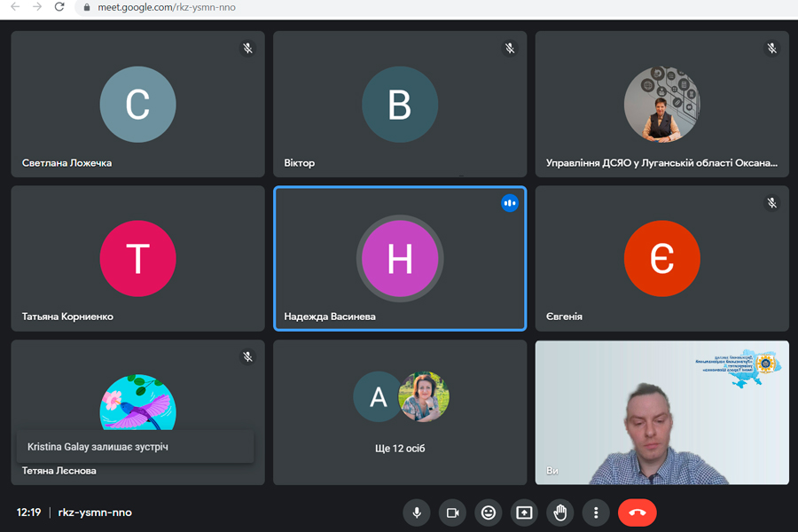Click the name 'Татьяна Корниенко'
The image size is (798, 532).
[67, 317]
